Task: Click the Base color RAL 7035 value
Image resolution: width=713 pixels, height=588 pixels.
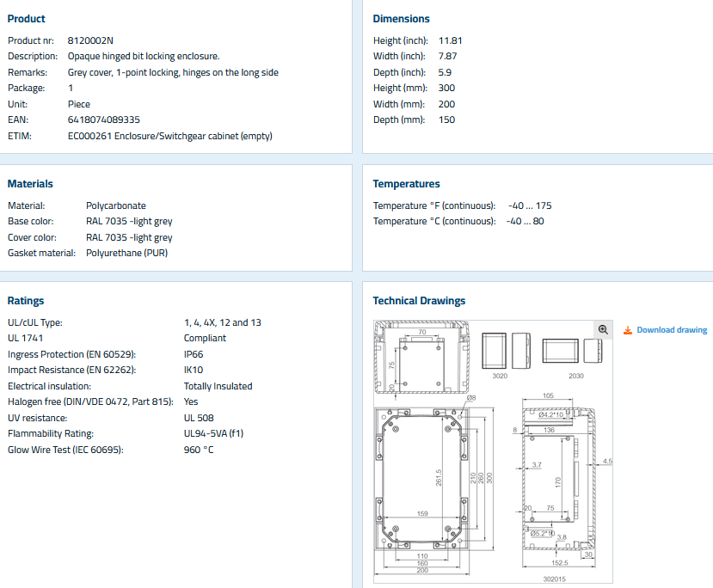Action: (x=129, y=221)
